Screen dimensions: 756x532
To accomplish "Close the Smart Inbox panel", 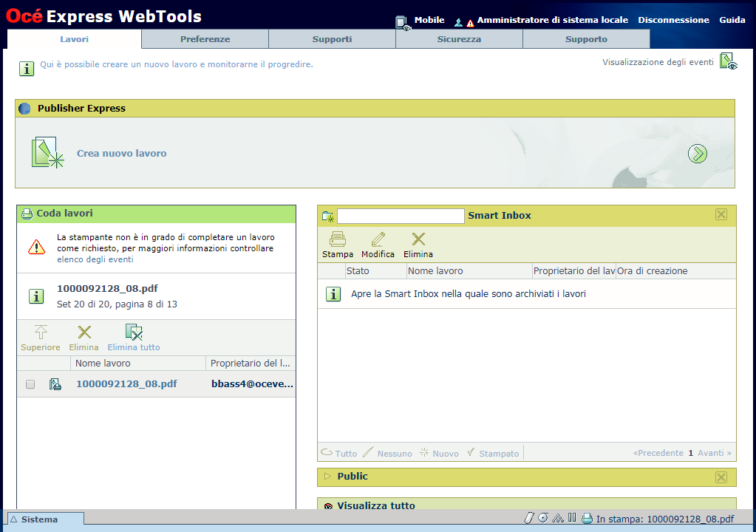I will click(x=721, y=214).
